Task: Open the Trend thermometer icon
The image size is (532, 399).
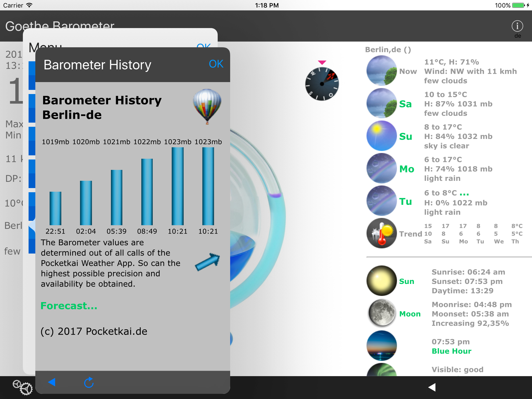Action: coord(381,233)
